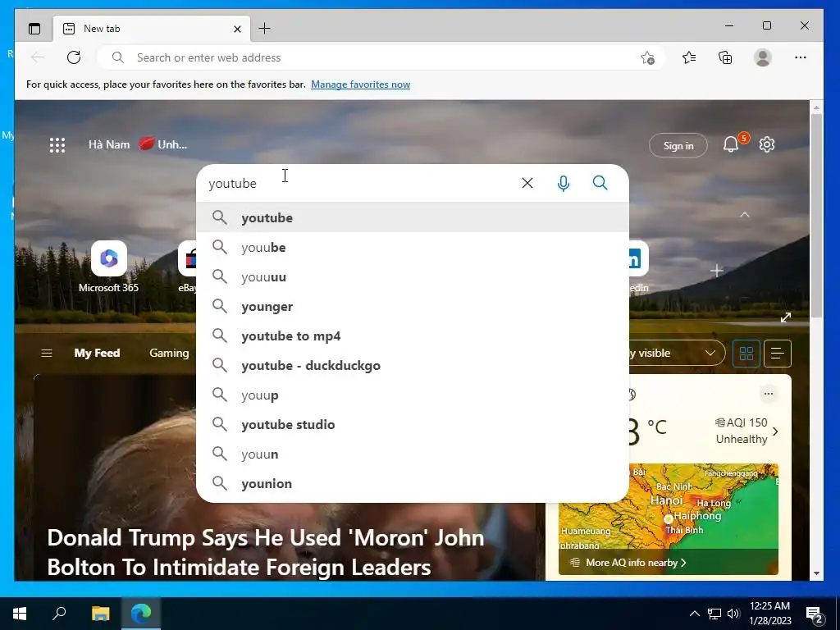Open the content visibility dropdown

pos(676,353)
